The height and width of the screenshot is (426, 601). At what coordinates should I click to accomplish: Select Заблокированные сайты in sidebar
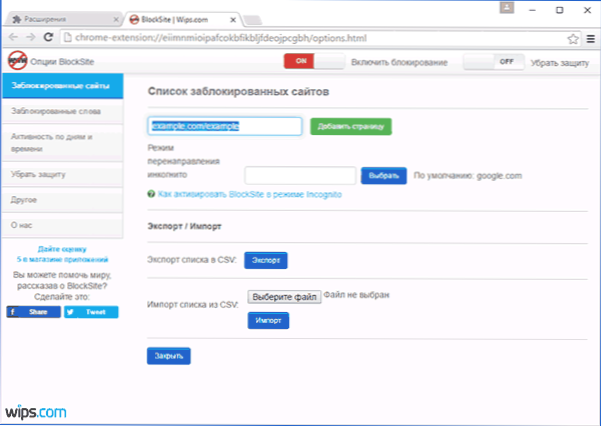coord(62,86)
